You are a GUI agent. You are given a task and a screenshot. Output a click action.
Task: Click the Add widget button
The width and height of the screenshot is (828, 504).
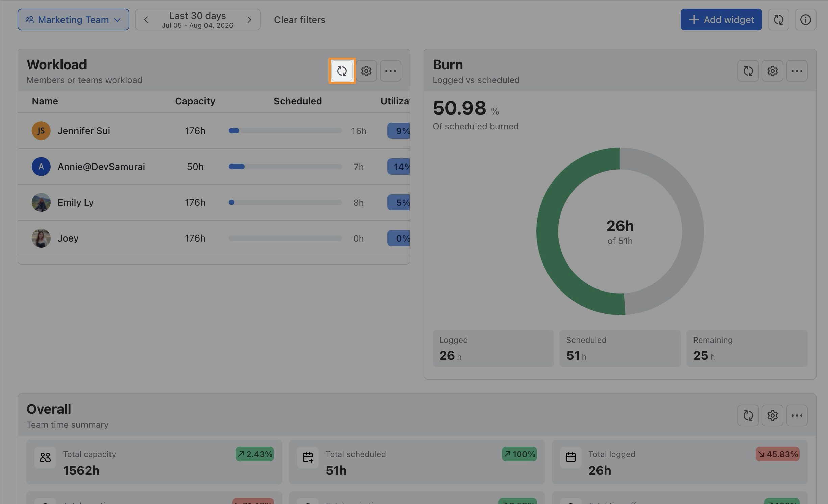click(x=721, y=20)
